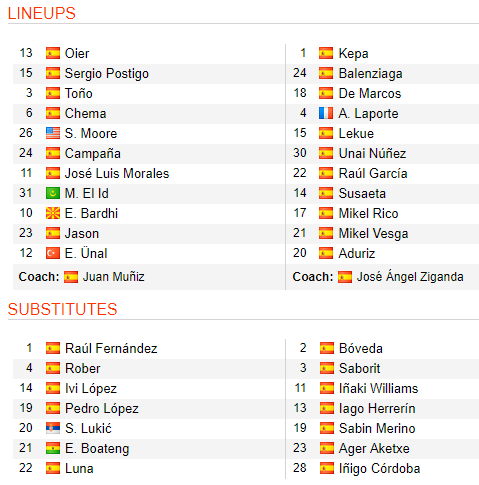Click the Serbia flag beside S. Lukić
This screenshot has width=479, height=485.
tap(53, 428)
